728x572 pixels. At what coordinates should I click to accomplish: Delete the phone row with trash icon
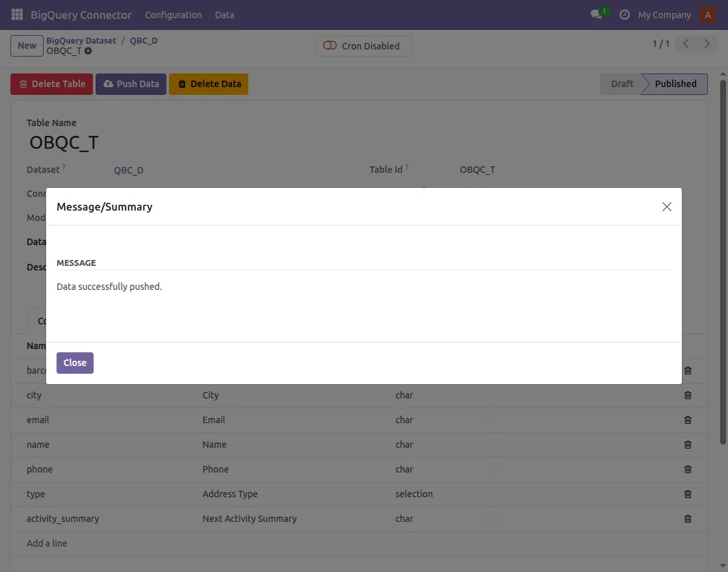click(688, 469)
